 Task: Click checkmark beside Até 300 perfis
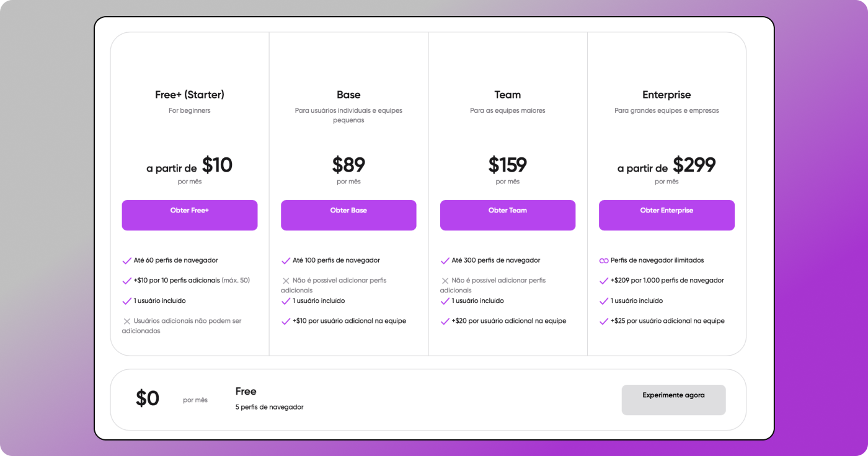pos(445,261)
